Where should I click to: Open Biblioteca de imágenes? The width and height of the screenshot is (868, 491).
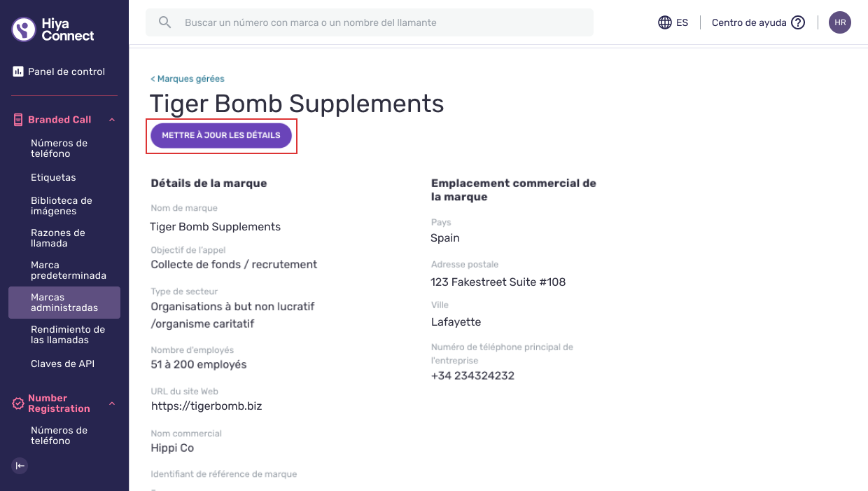[62, 206]
